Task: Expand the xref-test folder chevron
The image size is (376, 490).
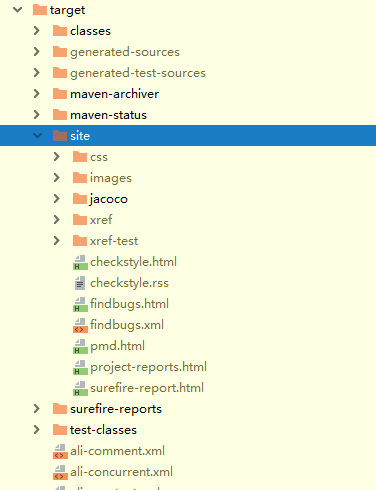Action: click(57, 241)
